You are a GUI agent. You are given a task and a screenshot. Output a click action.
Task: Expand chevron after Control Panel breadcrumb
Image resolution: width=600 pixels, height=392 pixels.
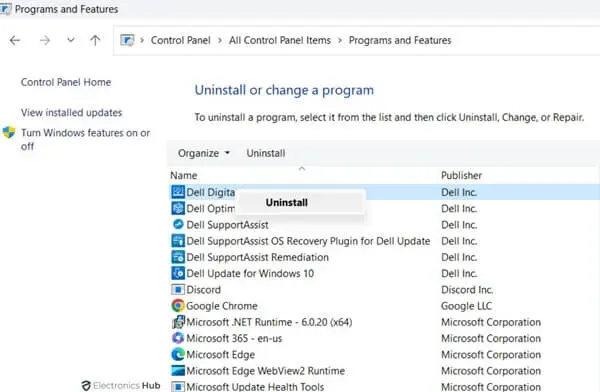[x=220, y=40]
